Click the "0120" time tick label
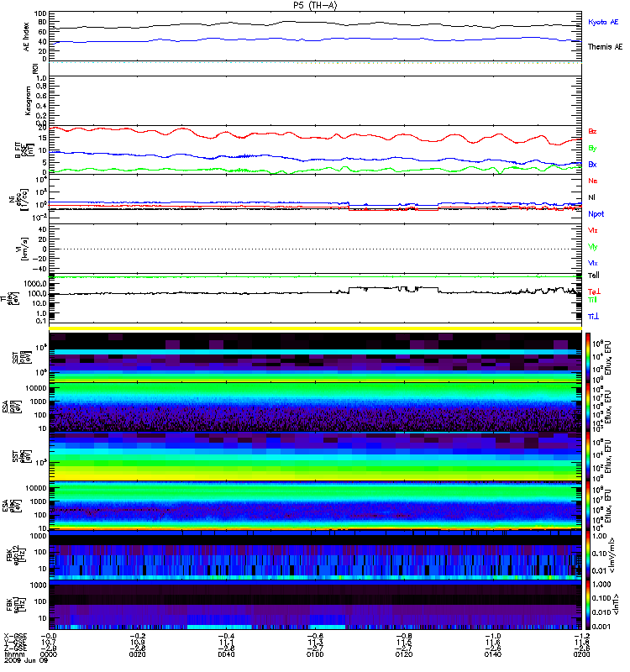 (x=404, y=654)
